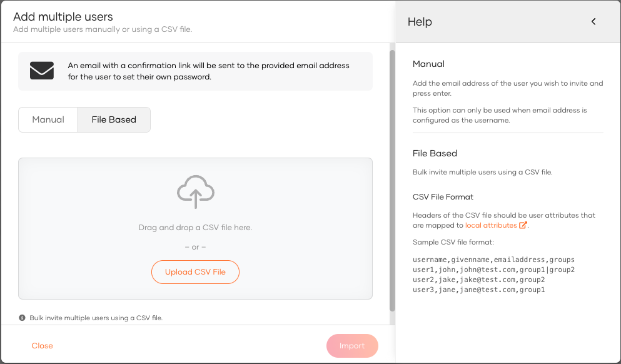621x364 pixels.
Task: Open the local attributes link
Action: 491,225
